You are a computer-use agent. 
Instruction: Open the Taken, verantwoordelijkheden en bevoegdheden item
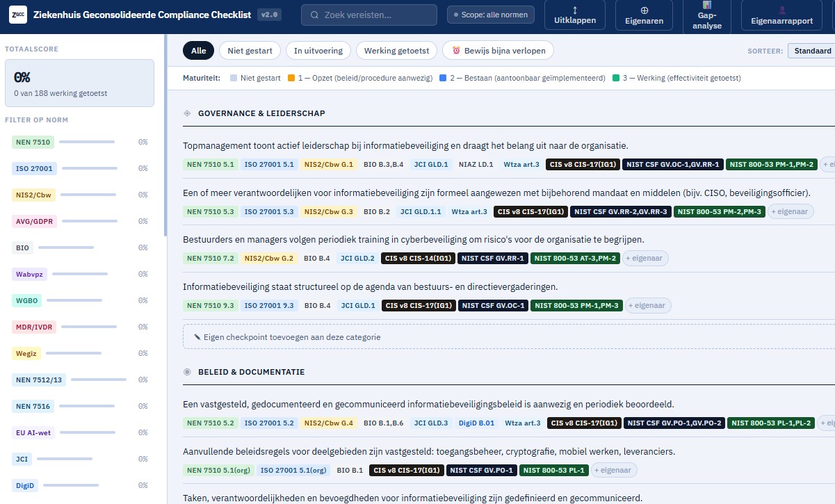coord(412,498)
